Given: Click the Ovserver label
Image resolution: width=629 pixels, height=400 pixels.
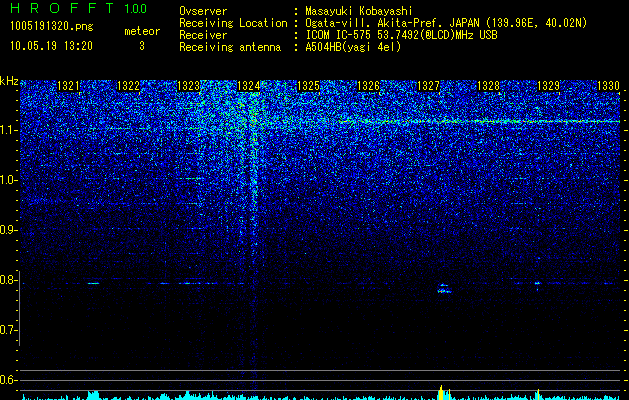Looking at the screenshot, I should pos(203,11).
